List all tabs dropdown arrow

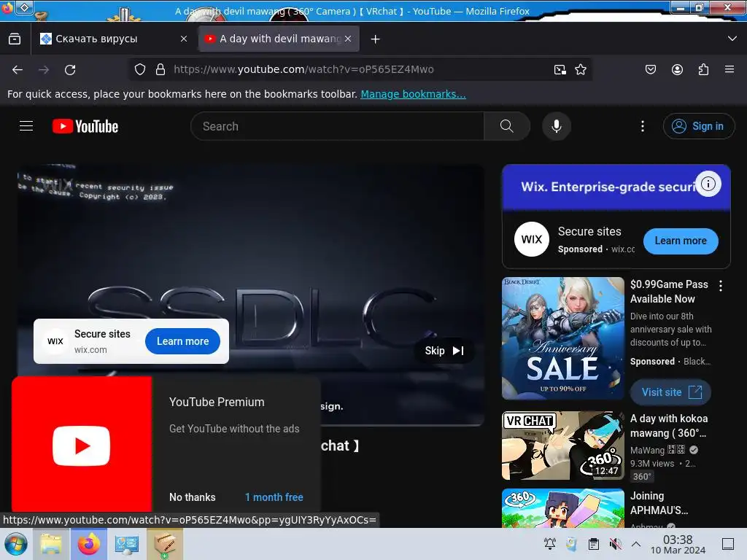coord(732,39)
